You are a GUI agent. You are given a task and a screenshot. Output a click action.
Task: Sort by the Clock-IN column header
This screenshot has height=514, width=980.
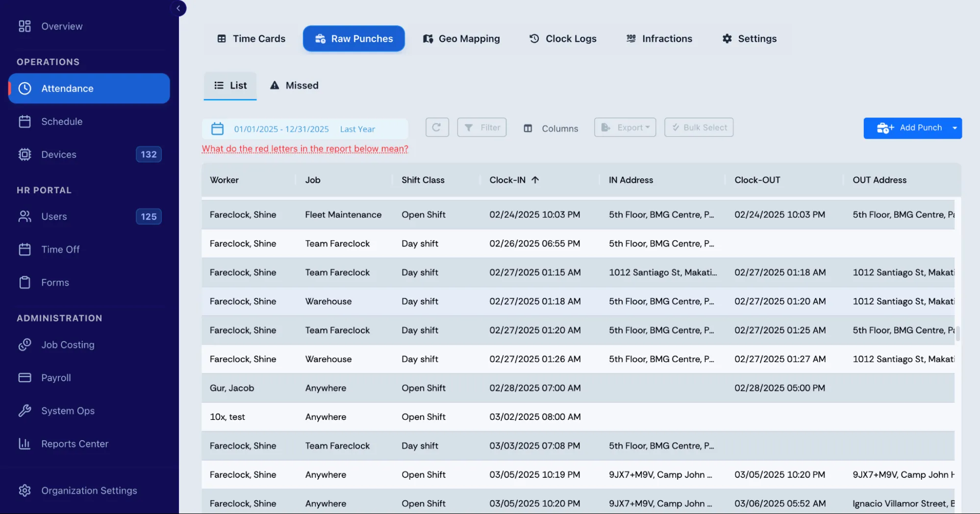point(514,180)
